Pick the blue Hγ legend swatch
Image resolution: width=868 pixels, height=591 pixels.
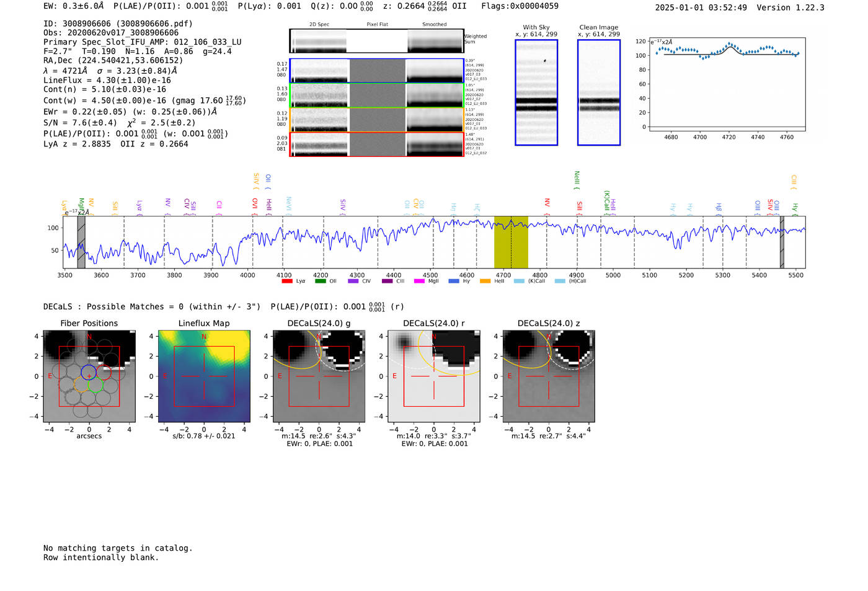coord(454,281)
